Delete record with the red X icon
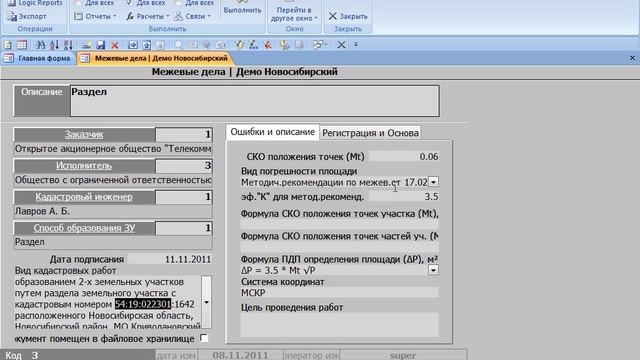640x360 pixels. pos(115,45)
